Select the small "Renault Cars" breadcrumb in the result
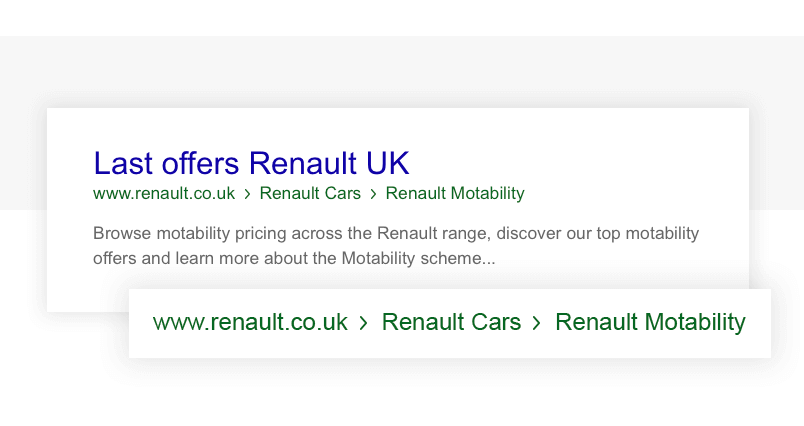804x426 pixels. (310, 194)
